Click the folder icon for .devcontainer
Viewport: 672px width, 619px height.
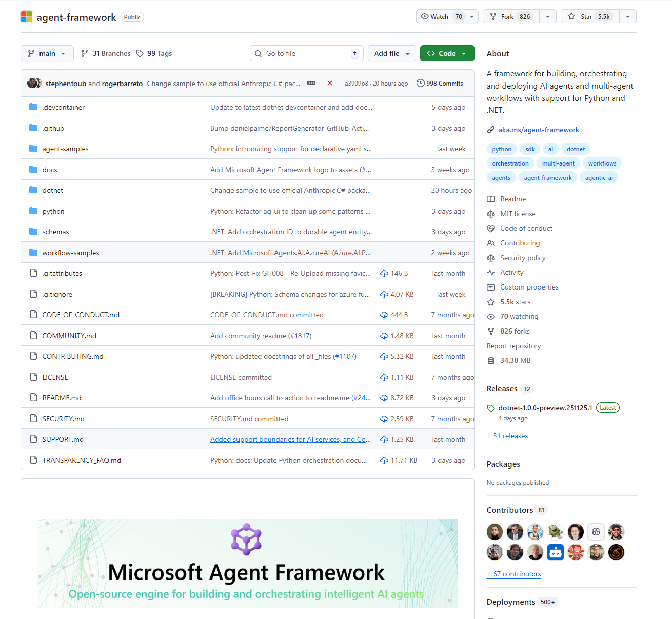pos(33,107)
